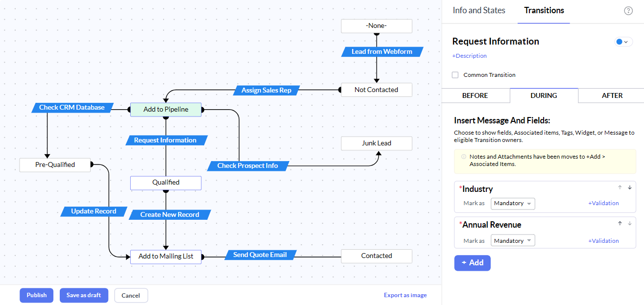The height and width of the screenshot is (305, 644).
Task: Select the Contacted state node
Action: pos(377,256)
